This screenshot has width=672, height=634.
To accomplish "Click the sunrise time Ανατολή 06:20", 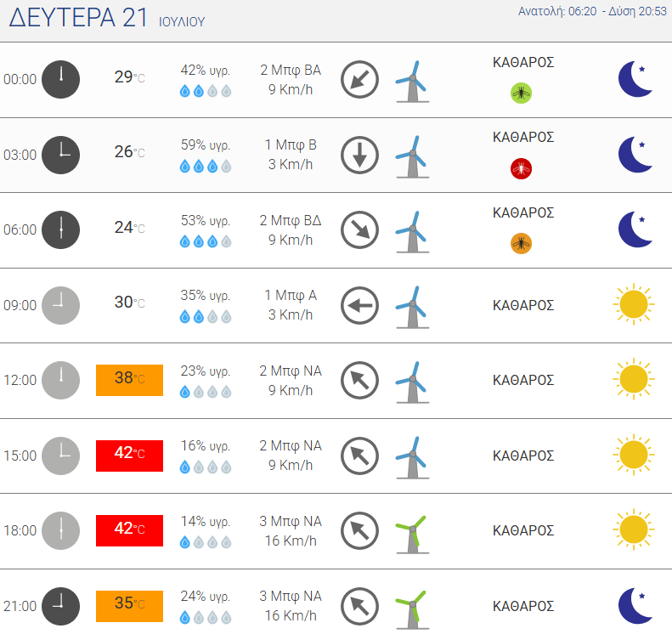I will click(557, 11).
